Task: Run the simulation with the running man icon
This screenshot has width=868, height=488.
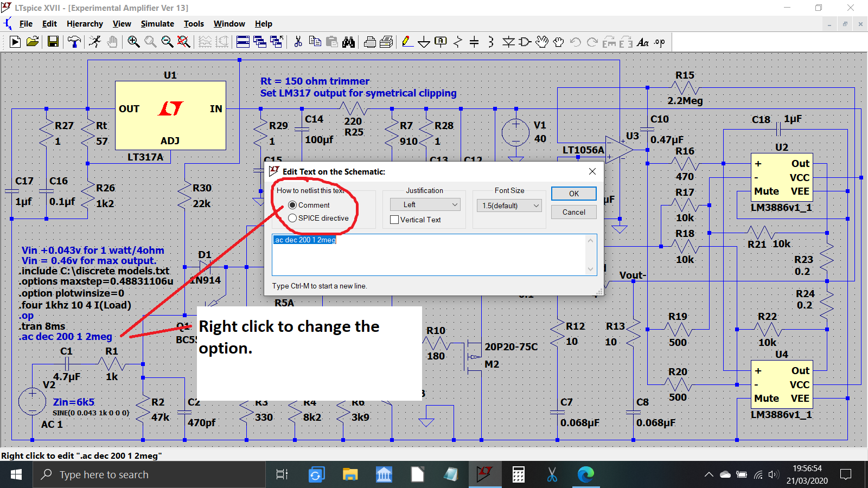Action: [95, 42]
